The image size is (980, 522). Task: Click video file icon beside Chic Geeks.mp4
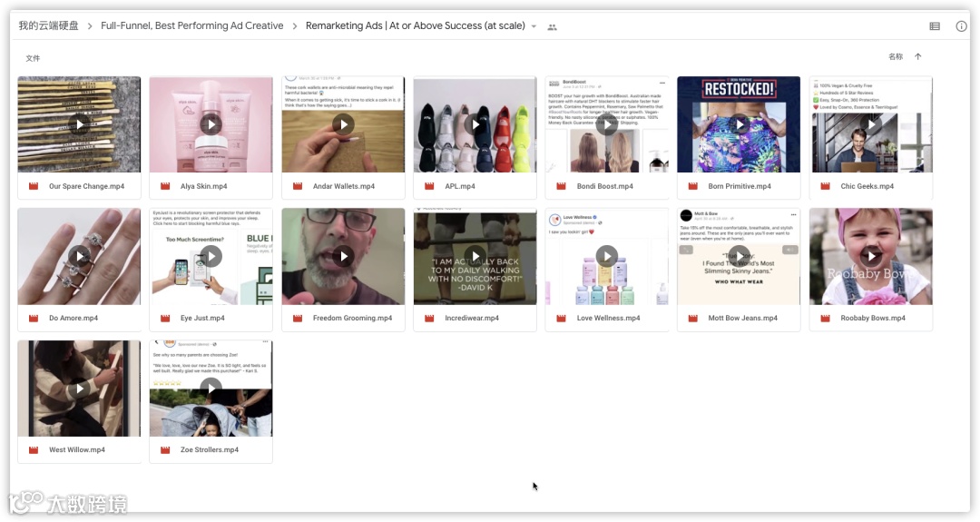point(826,186)
